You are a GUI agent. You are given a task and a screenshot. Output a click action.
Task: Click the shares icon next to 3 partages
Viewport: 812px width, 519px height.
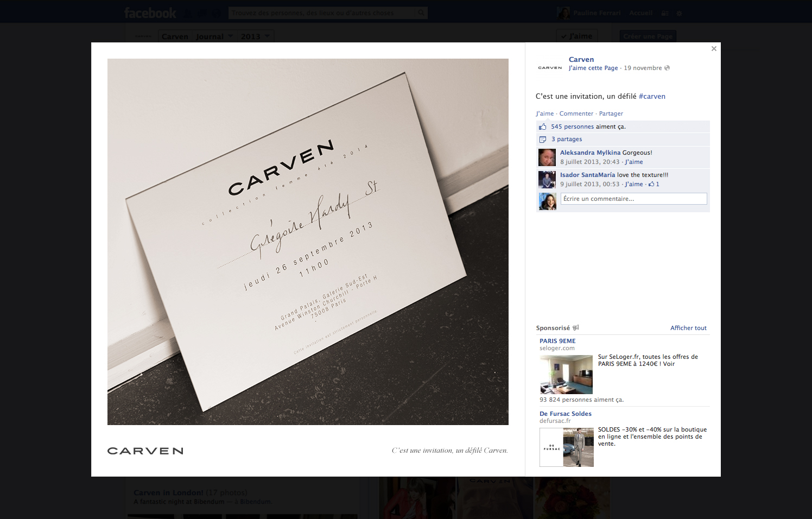pos(543,139)
